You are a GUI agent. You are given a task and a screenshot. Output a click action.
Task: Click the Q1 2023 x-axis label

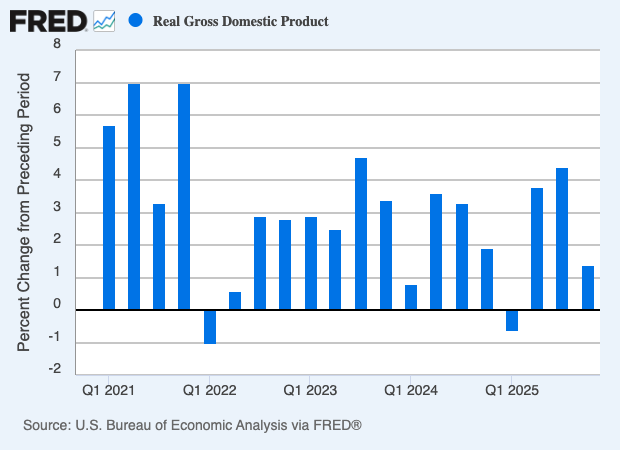[311, 388]
